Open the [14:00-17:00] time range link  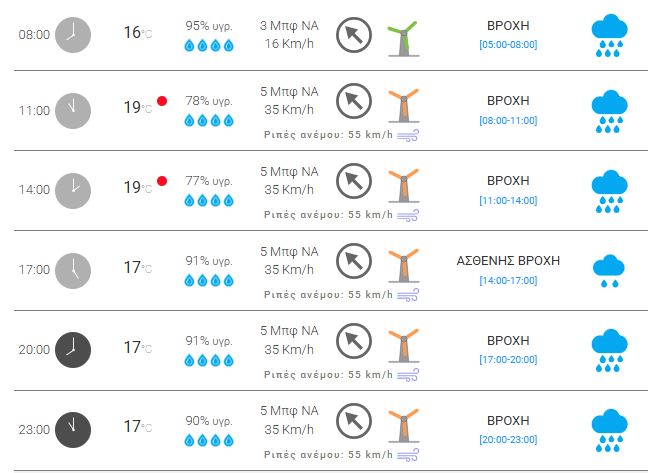(x=508, y=281)
